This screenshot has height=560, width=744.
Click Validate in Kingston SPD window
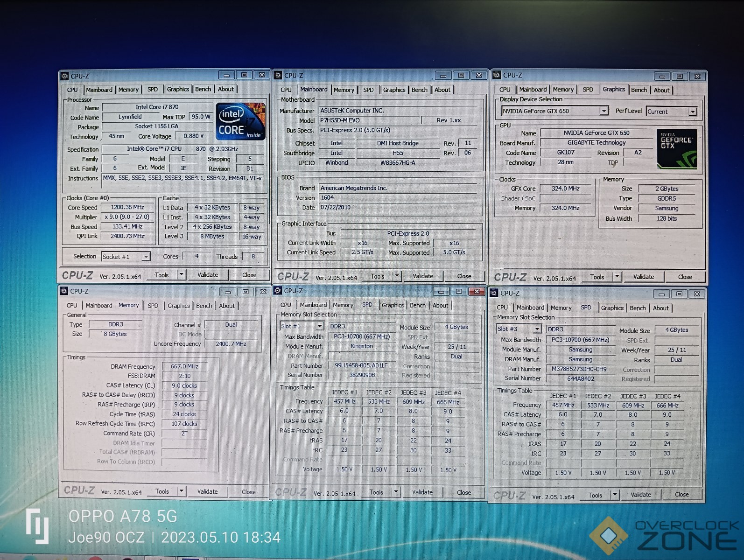(x=422, y=492)
